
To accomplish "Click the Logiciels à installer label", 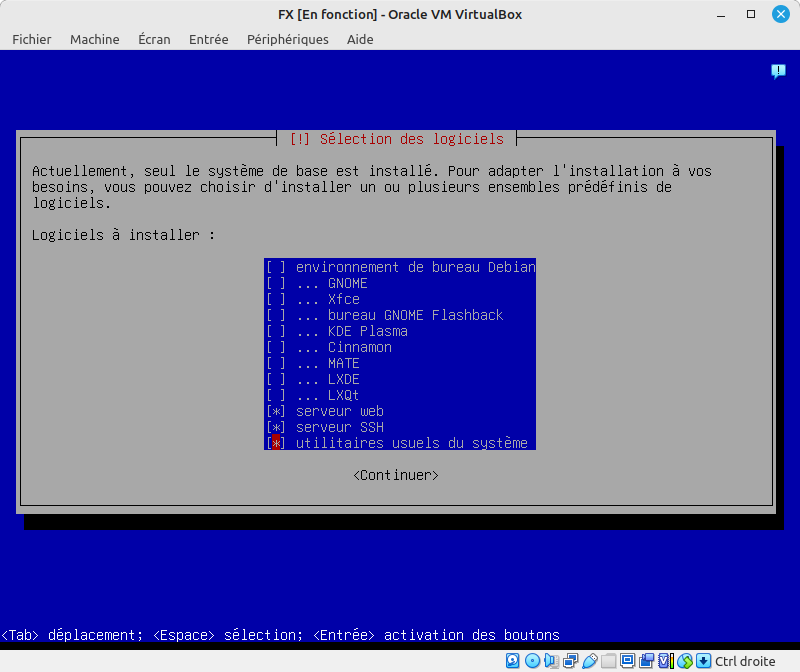I will click(123, 235).
